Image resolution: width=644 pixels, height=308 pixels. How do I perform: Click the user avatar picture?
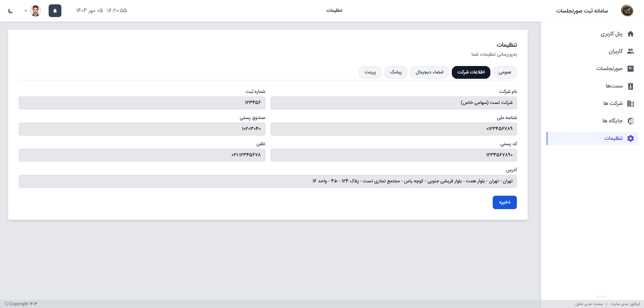[36, 11]
